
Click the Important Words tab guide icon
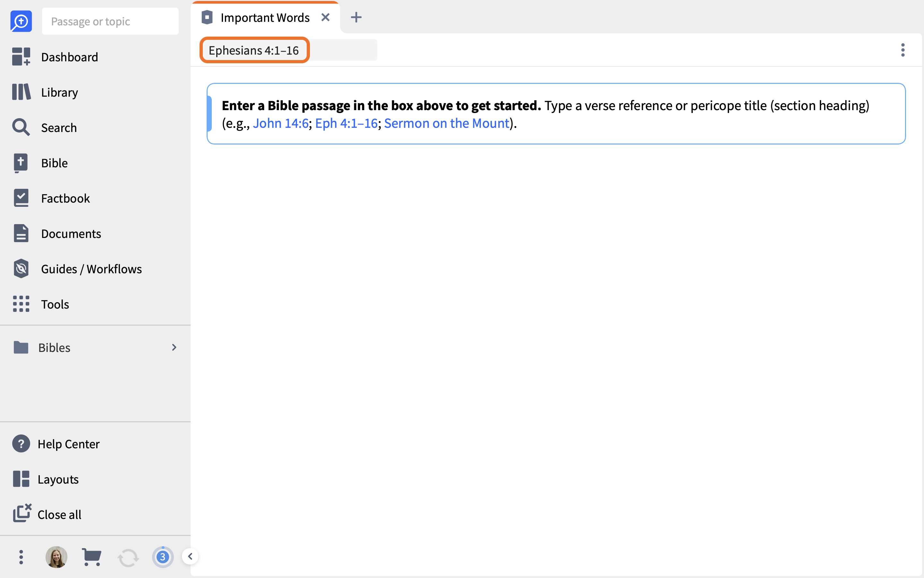(x=207, y=17)
